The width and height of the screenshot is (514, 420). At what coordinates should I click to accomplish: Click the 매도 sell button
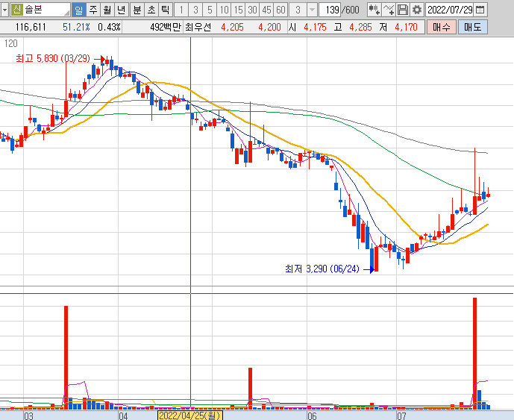pyautogui.click(x=473, y=27)
